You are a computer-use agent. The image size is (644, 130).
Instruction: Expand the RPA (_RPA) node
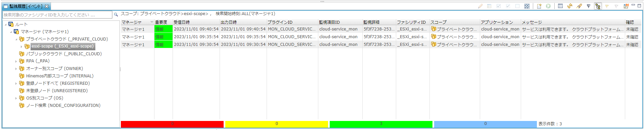(16, 61)
